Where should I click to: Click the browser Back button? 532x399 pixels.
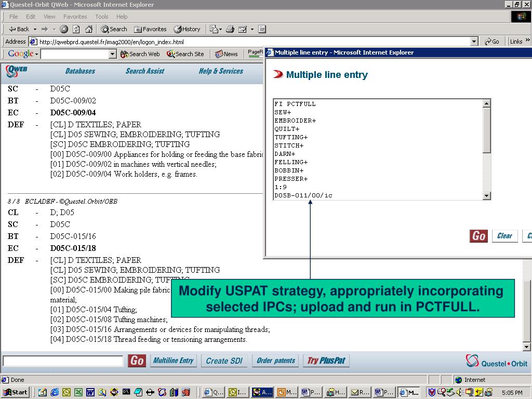pyautogui.click(x=19, y=29)
